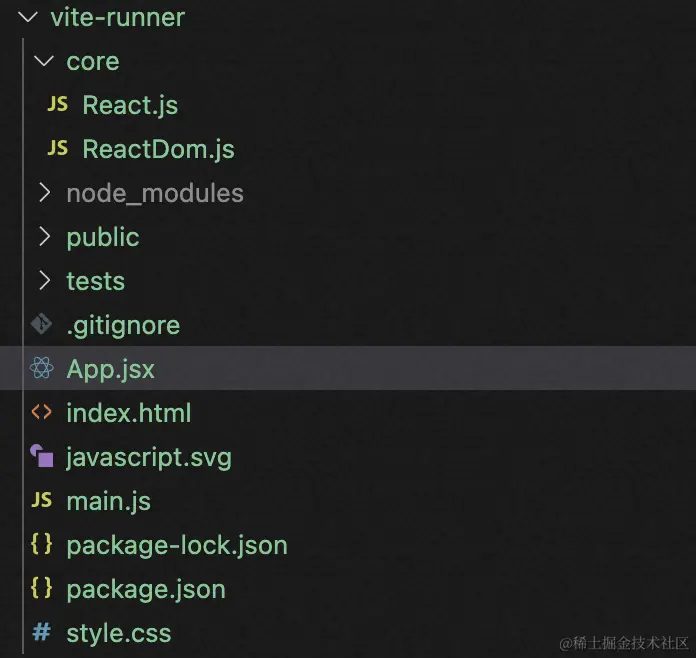
Task: Click the braces icon beside package.json
Action: click(x=42, y=588)
